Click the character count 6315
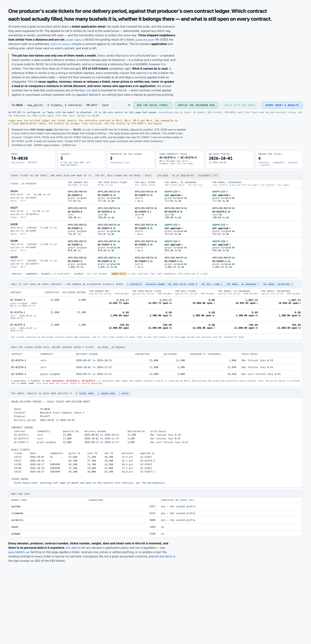 pyautogui.click(x=152, y=513)
